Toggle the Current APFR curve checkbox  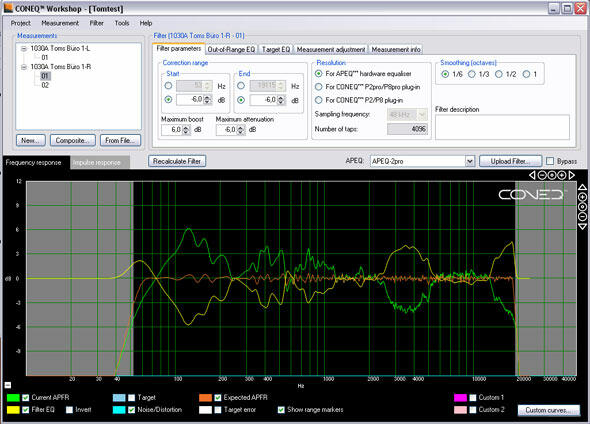pos(26,398)
